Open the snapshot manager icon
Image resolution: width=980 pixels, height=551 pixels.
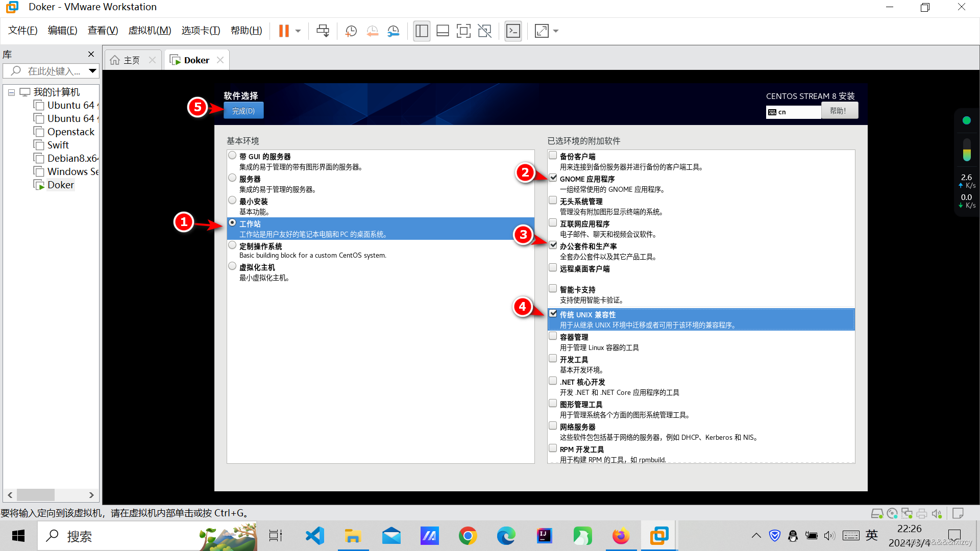coord(393,31)
